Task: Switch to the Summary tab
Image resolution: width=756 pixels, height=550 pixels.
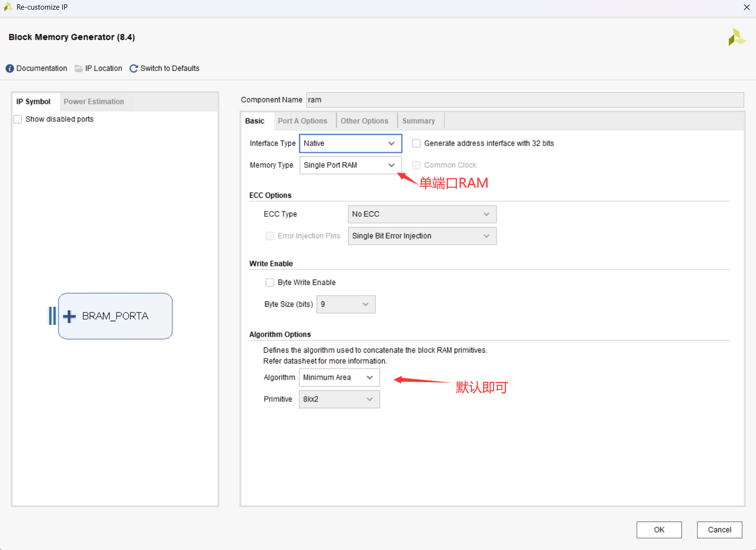Action: click(419, 121)
